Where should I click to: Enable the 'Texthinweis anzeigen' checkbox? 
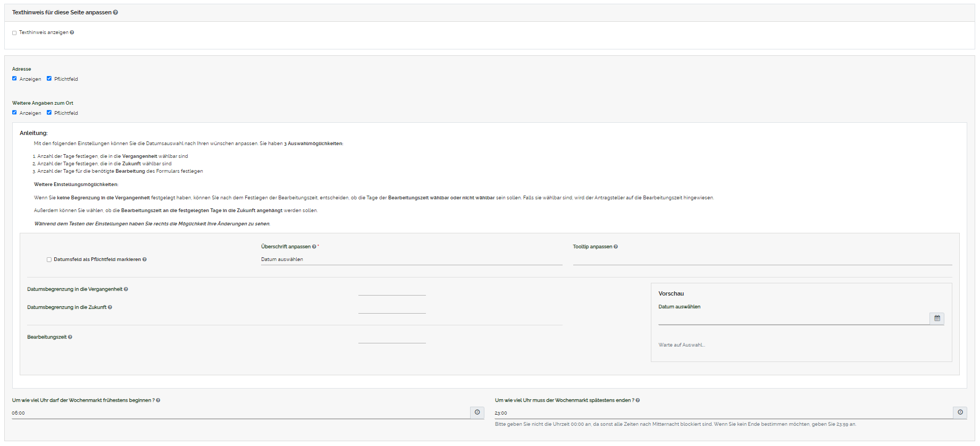point(14,33)
